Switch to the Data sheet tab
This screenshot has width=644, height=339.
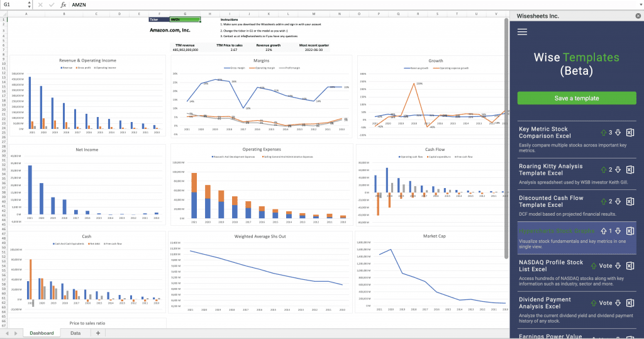click(x=75, y=333)
